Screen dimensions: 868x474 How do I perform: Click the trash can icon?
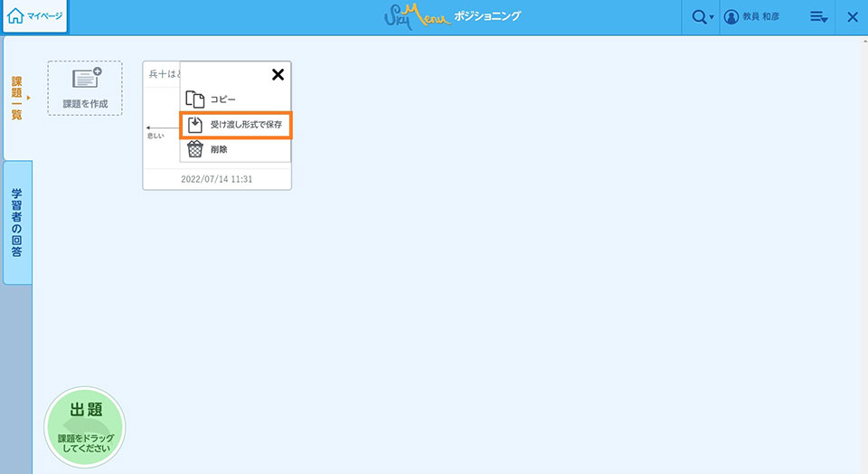pos(194,149)
